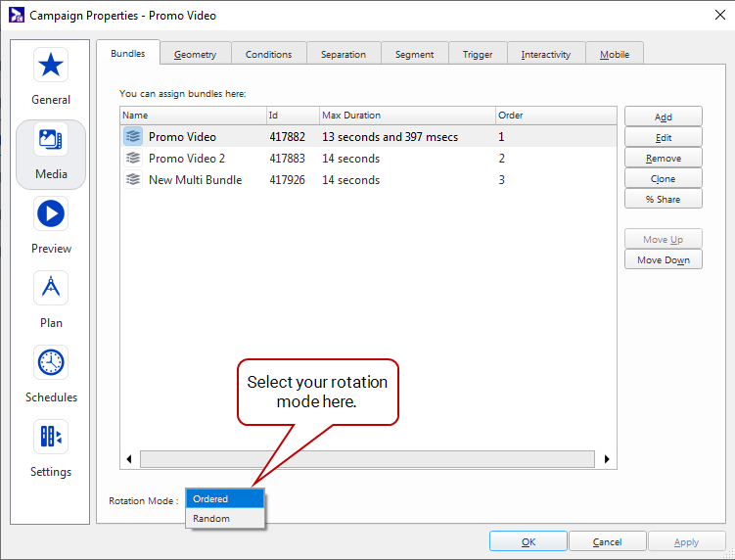Select the Media sidebar icon

coord(51,140)
